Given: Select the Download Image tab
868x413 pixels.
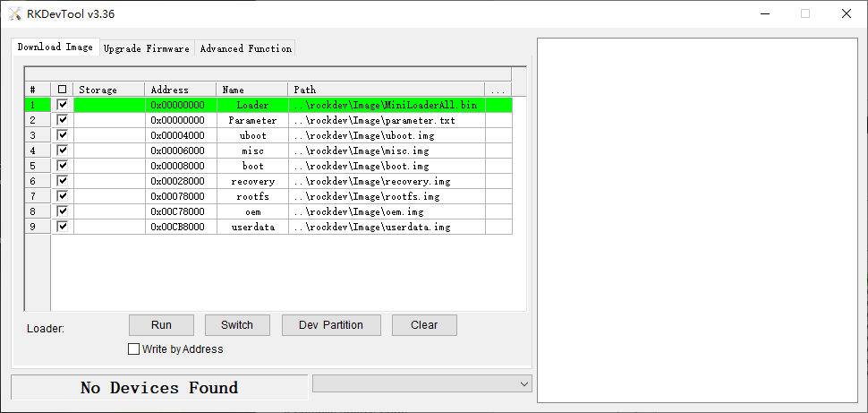Looking at the screenshot, I should [55, 47].
